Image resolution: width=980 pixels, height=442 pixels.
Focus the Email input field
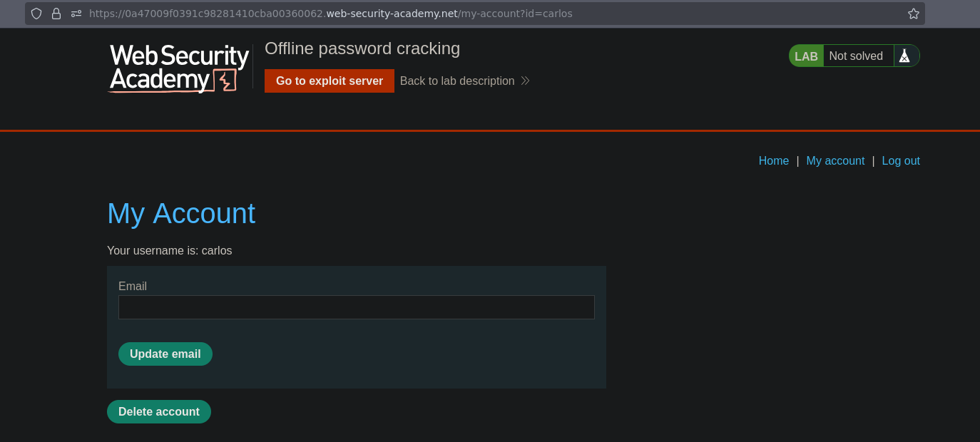(357, 307)
